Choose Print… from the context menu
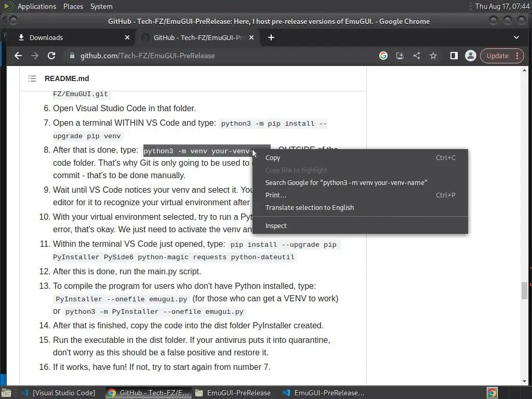 click(361, 195)
